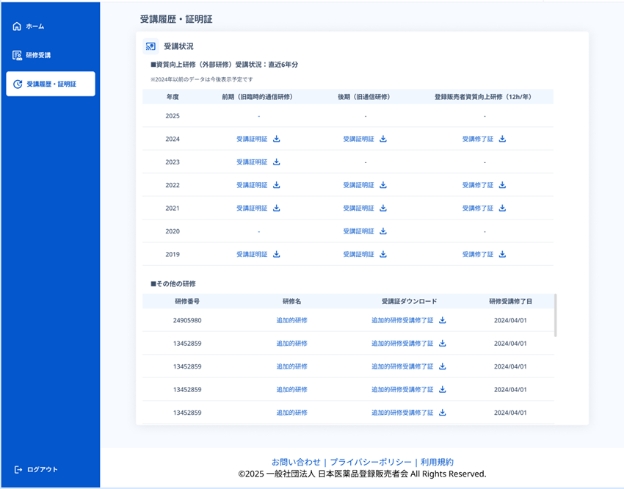Click the ■その他の研修 heading
This screenshot has width=624, height=489.
point(173,284)
